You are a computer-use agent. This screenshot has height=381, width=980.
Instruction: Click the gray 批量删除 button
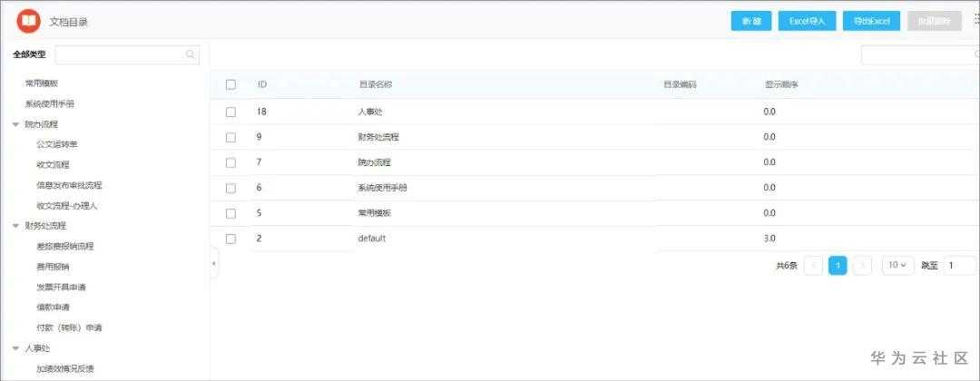tap(935, 21)
